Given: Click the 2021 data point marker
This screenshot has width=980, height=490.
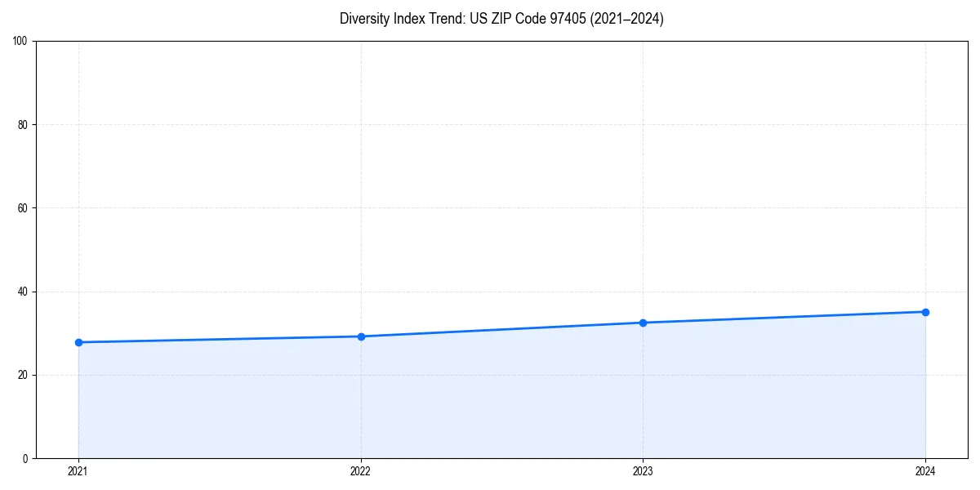Looking at the screenshot, I should coord(78,342).
